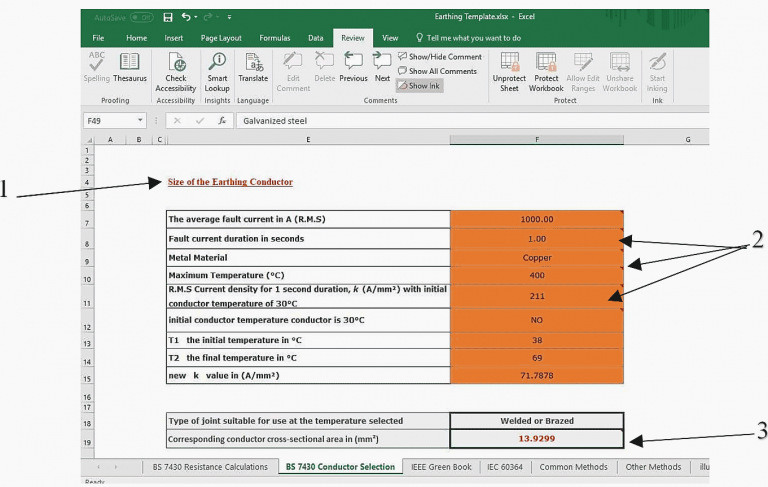The width and height of the screenshot is (768, 487).
Task: Open Customize Quick Access Toolbar dropdown
Action: pos(229,17)
